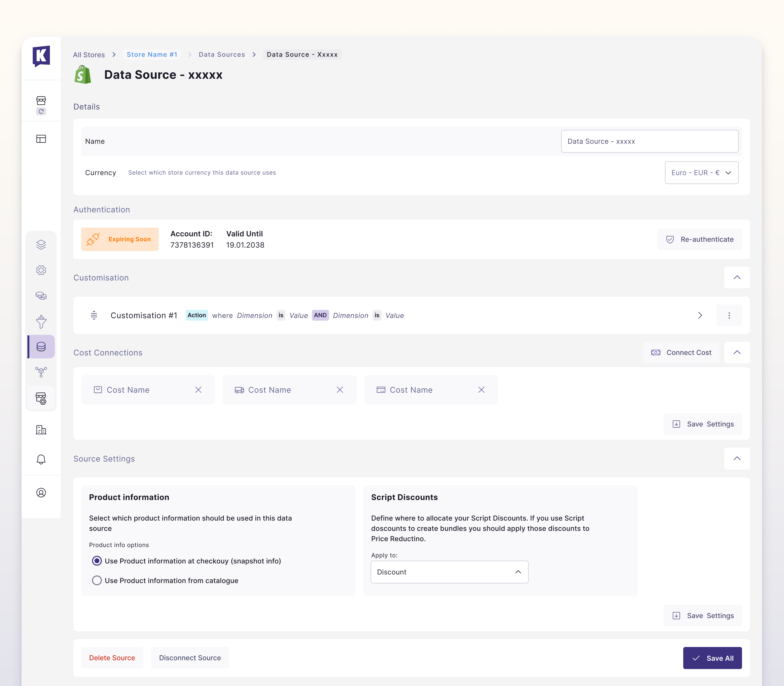Select 'Use Product information at checkouy' option
The image size is (784, 686).
[97, 561]
